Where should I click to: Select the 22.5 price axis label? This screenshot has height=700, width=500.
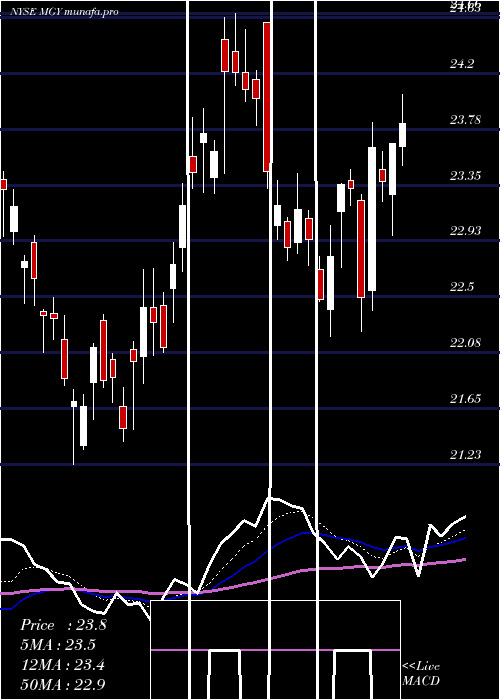[462, 287]
